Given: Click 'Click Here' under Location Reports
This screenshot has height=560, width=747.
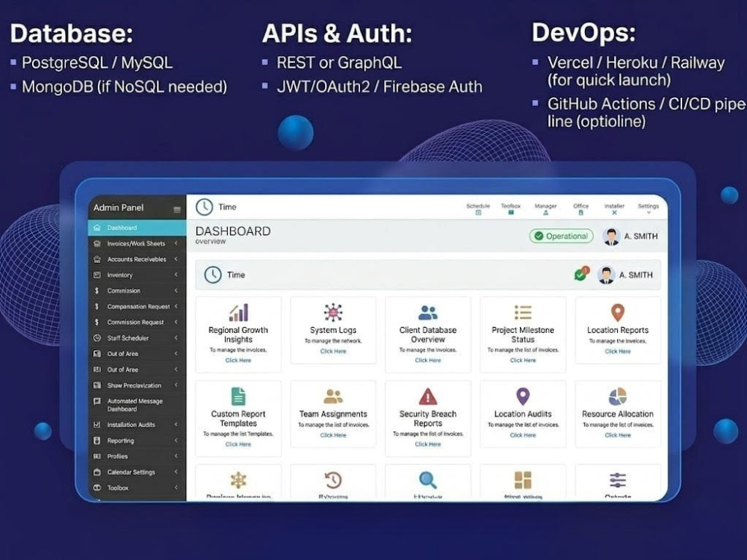Looking at the screenshot, I should coord(618,352).
